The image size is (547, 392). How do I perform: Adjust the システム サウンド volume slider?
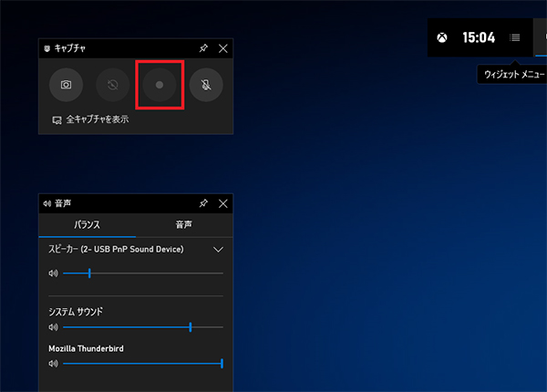pos(143,327)
